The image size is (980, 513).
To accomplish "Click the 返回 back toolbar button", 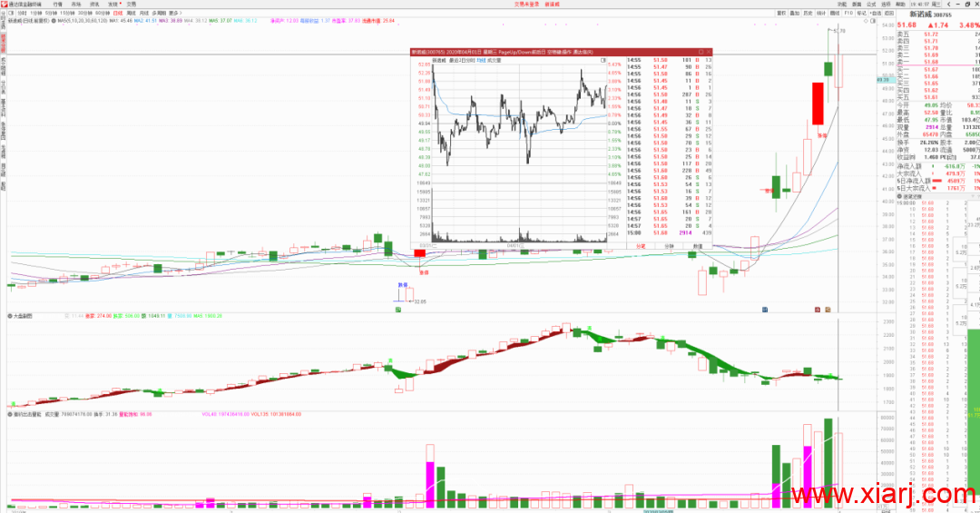I will click(888, 13).
